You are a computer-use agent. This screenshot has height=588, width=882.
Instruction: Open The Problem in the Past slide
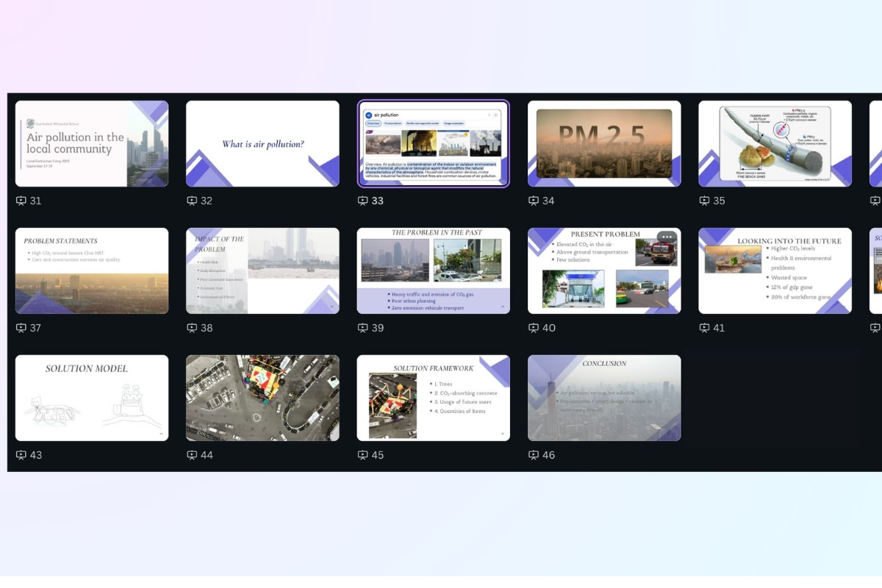[433, 271]
